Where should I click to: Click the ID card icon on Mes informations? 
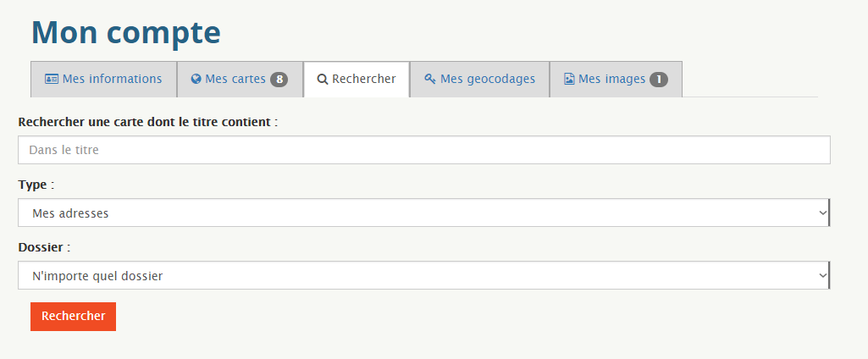click(x=52, y=79)
